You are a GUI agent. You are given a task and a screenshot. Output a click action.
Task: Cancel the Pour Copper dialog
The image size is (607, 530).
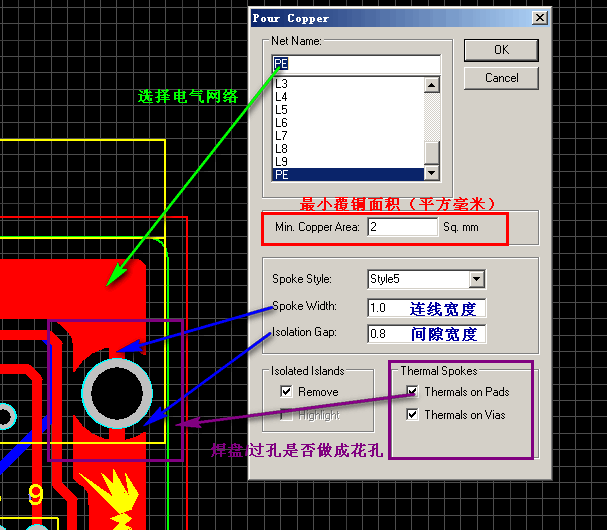501,78
